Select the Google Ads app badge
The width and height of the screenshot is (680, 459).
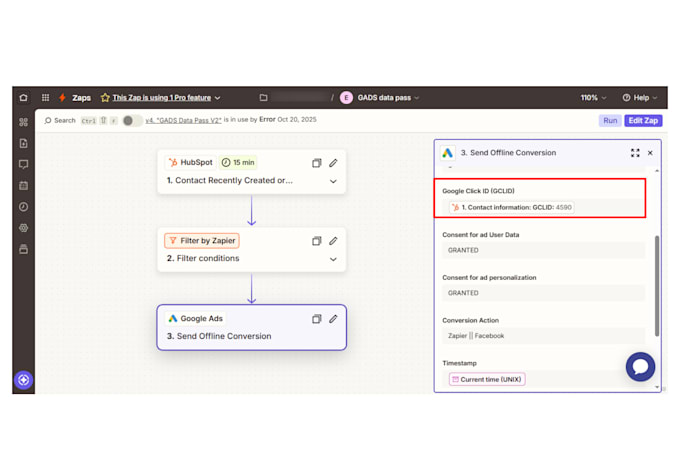(x=196, y=318)
